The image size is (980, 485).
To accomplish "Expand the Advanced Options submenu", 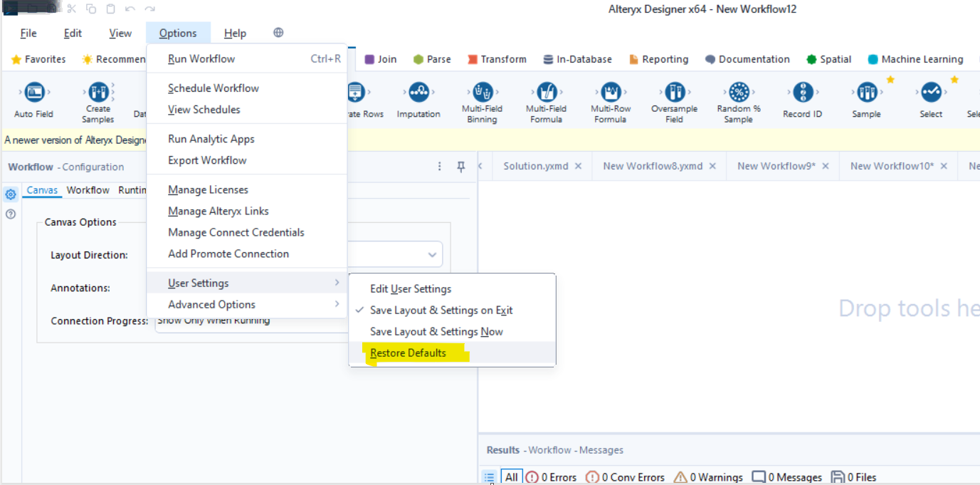I will click(211, 303).
